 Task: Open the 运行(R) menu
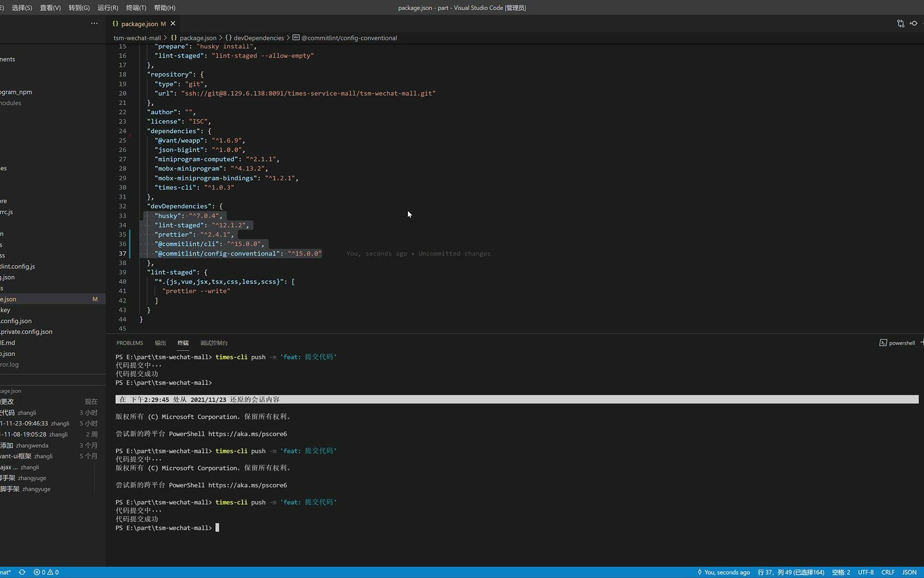[108, 8]
